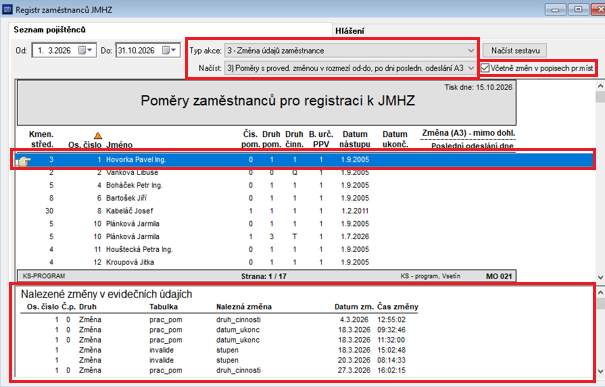Click the Tabulka column header
This screenshot has width=605, height=387.
[164, 307]
